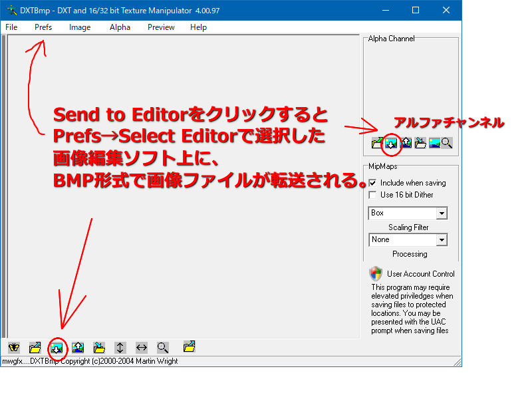The width and height of the screenshot is (532, 399).
Task: Reload main image after edit, up-arrow icon
Action: click(x=78, y=347)
